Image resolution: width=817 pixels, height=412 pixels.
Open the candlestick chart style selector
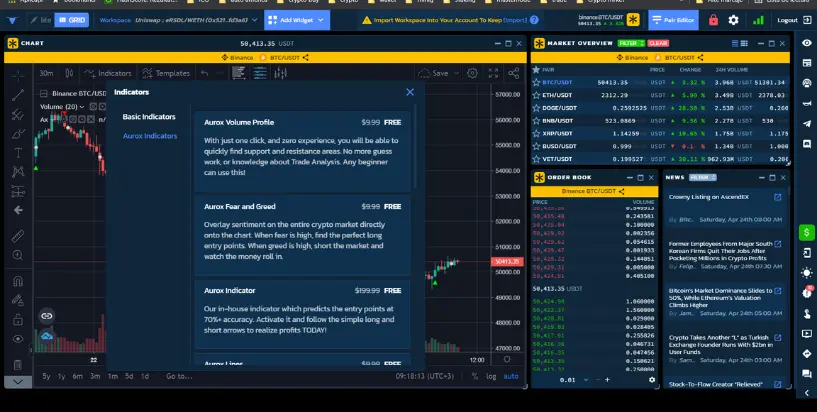(69, 73)
